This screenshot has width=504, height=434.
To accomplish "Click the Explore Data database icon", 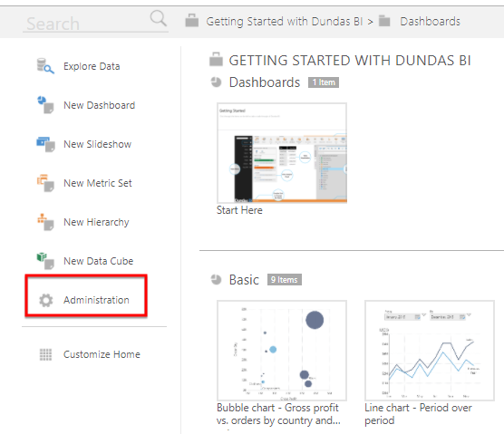I will coord(45,66).
